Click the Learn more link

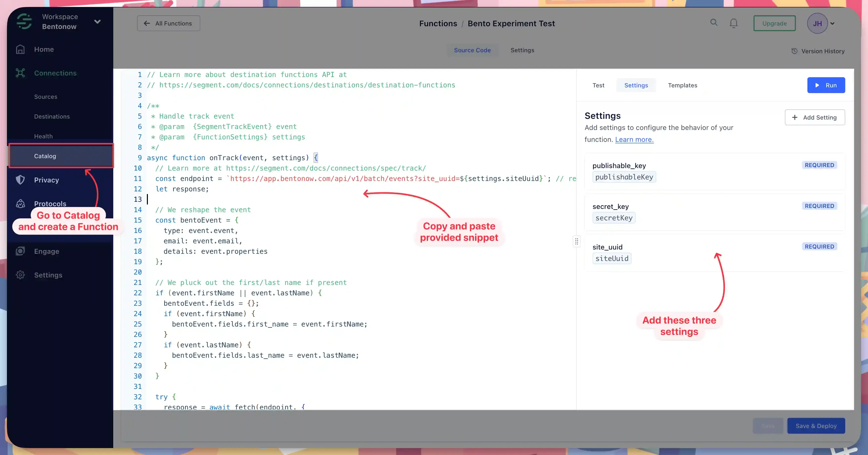(x=634, y=140)
